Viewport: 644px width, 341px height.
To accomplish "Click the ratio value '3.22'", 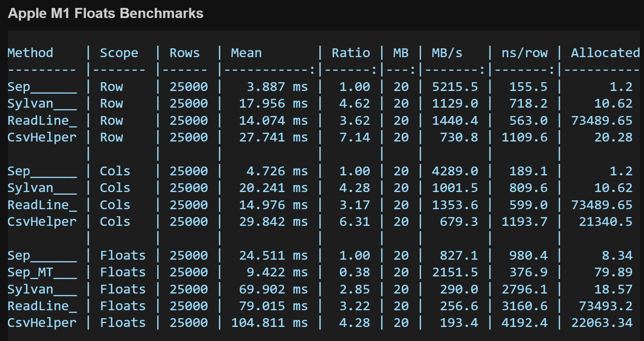I will point(354,306).
